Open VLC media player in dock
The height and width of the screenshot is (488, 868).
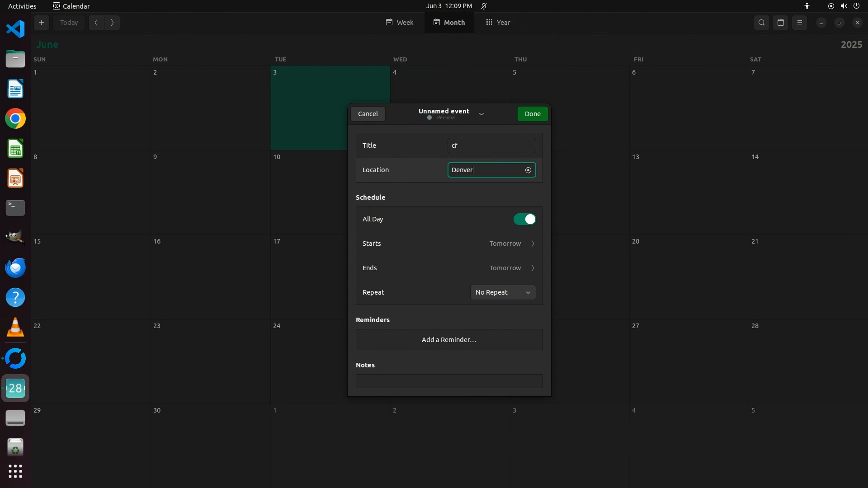(x=15, y=328)
